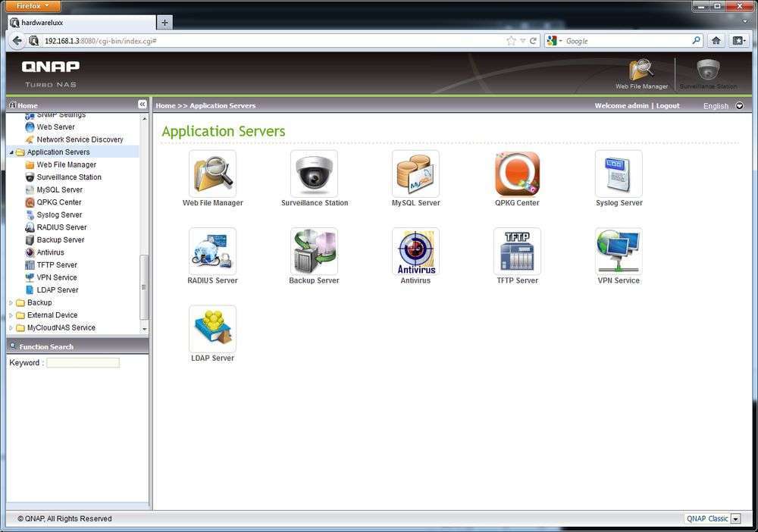
Task: Open the Antivirus target icon
Action: click(415, 251)
